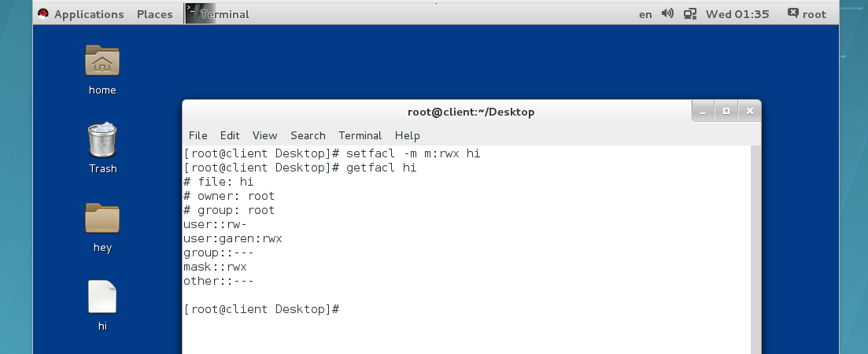
Task: Select the hi file icon on desktop
Action: tap(102, 297)
